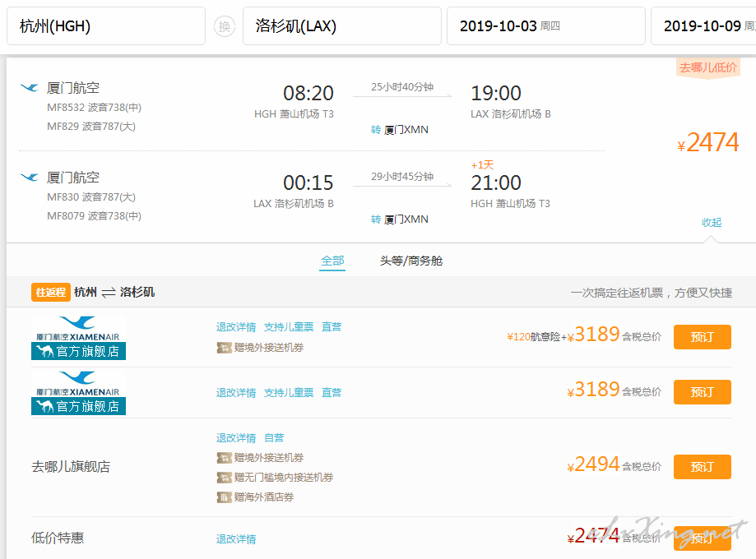Open 退改详情 in the second store row

236,393
